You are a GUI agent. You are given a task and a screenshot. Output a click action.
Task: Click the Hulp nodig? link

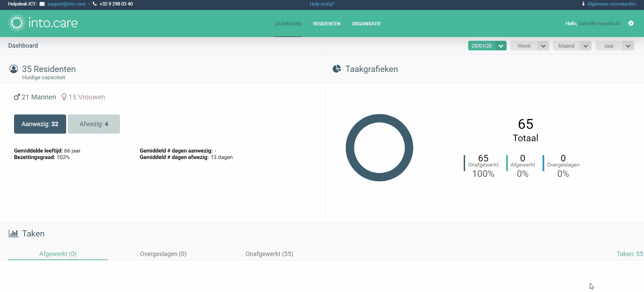[x=322, y=4]
